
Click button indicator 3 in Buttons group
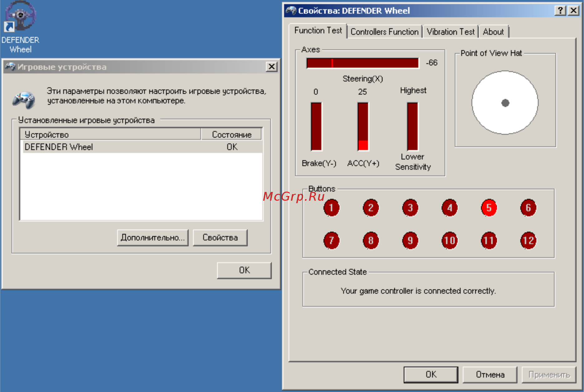[x=410, y=208]
